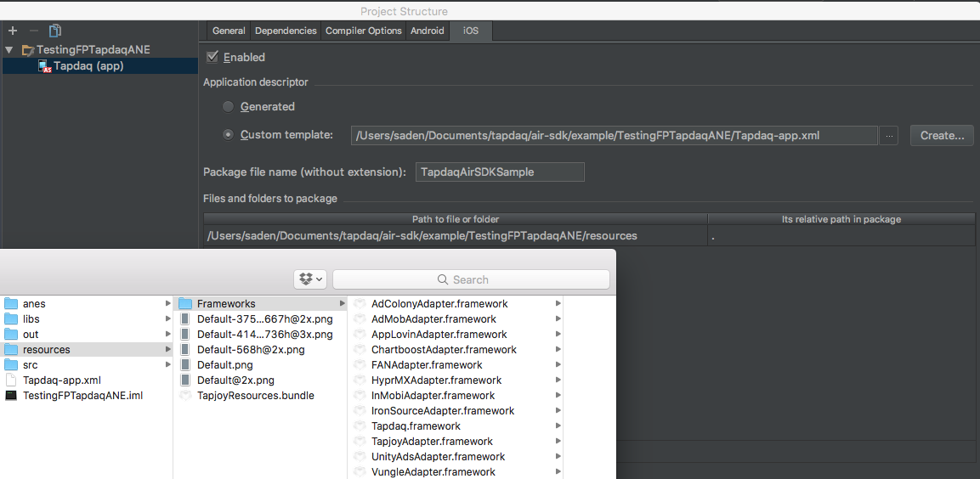Click the Custom template path field

tap(615, 135)
